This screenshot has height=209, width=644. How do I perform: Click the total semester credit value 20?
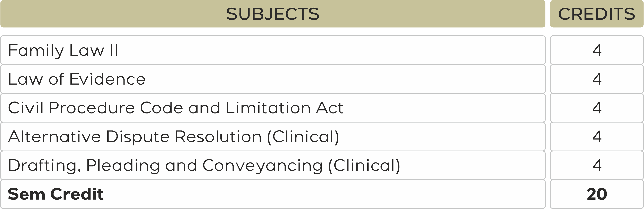[597, 194]
